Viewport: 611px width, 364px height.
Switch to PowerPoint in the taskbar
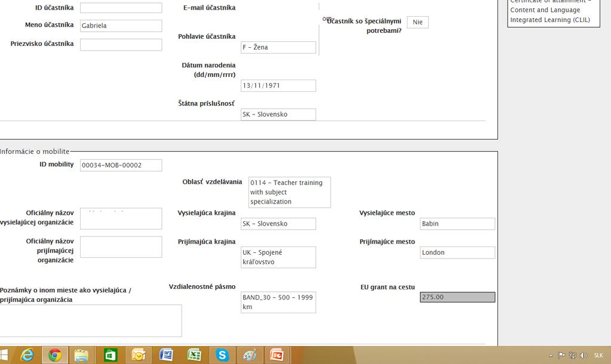click(278, 355)
